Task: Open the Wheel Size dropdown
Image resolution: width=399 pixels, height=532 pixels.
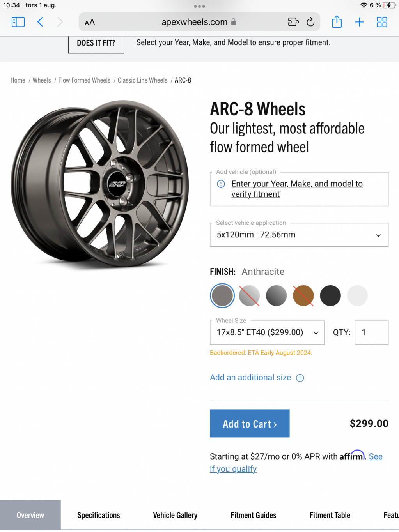Action: pyautogui.click(x=267, y=332)
